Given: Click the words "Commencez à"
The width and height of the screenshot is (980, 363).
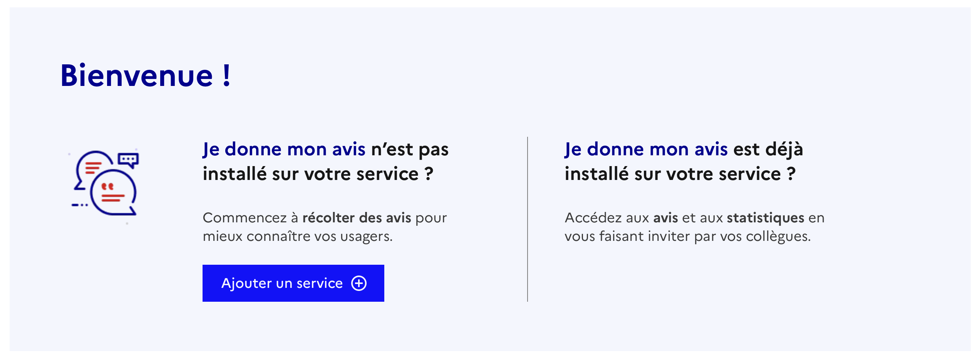Looking at the screenshot, I should point(250,218).
